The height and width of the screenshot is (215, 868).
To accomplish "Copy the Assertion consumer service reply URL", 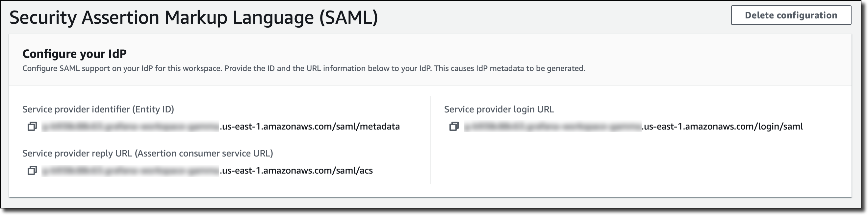I will (32, 171).
